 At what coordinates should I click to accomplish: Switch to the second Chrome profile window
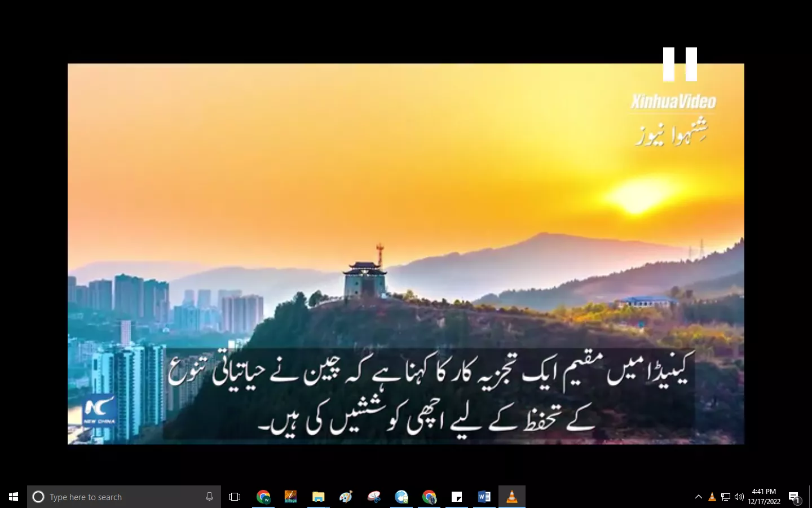point(429,497)
